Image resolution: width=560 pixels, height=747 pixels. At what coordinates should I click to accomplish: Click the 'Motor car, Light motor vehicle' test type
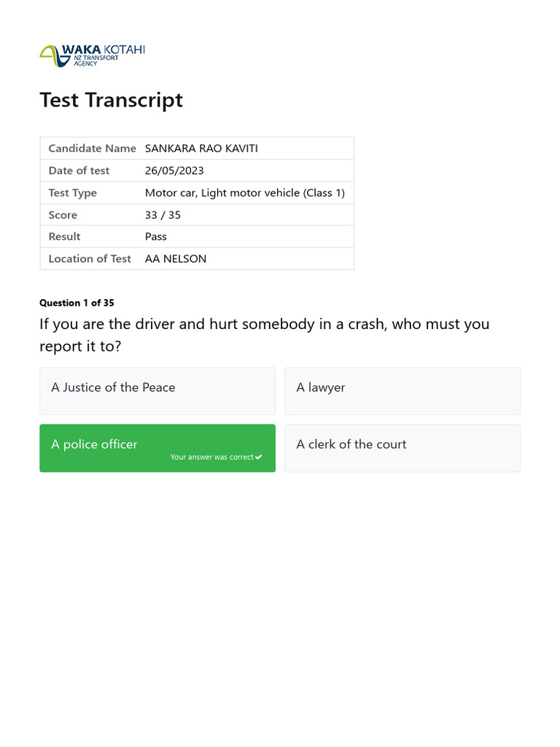tap(245, 193)
